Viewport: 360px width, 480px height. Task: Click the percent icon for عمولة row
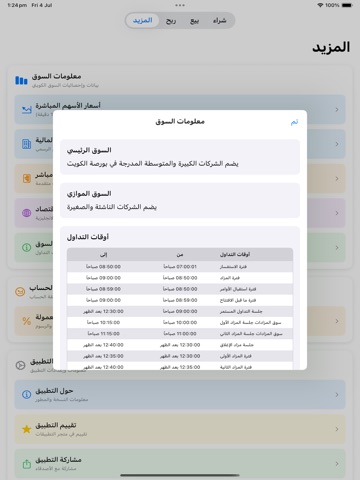point(27,321)
